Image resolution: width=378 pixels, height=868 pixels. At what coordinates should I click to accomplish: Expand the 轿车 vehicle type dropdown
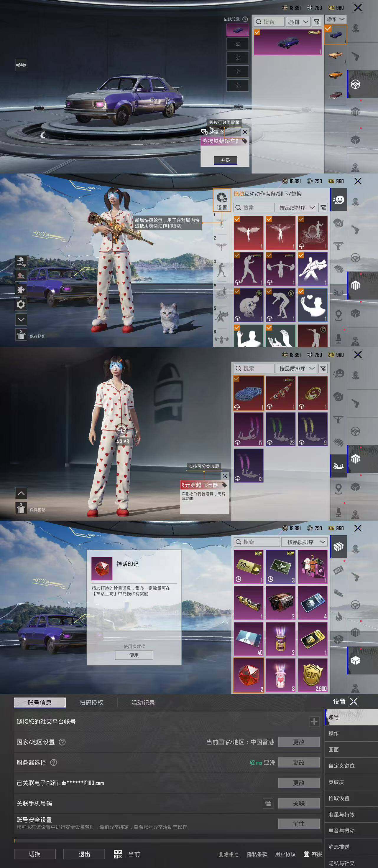[336, 19]
